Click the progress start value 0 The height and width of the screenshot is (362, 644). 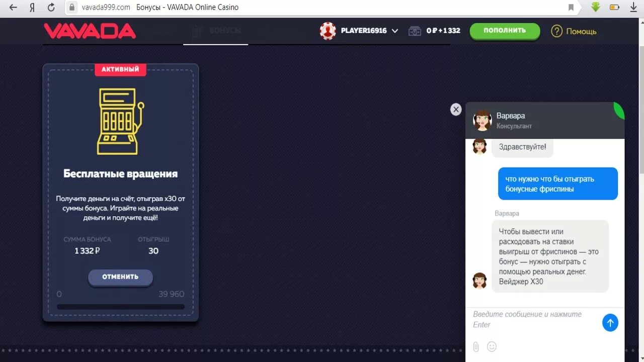click(x=59, y=294)
